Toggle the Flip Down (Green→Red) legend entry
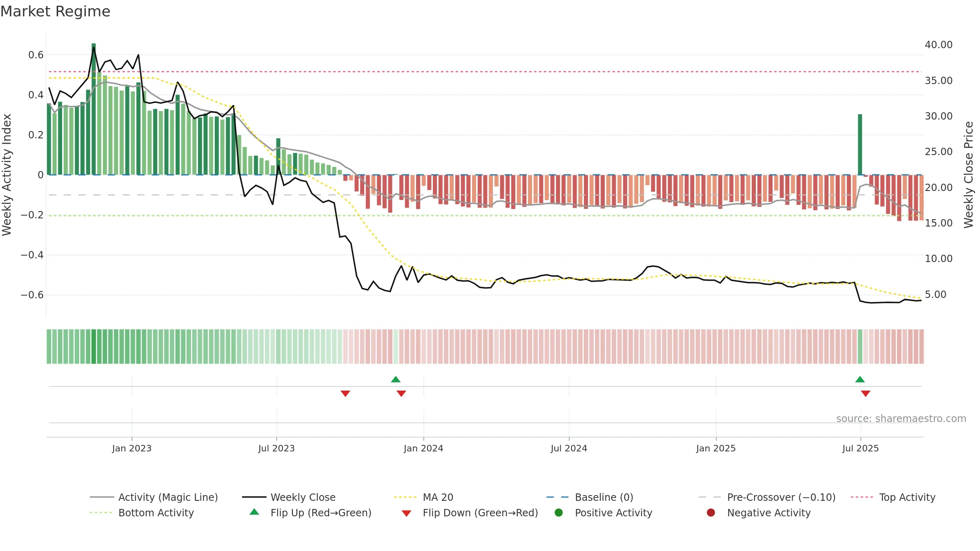This screenshot has height=551, width=980. tap(470, 513)
